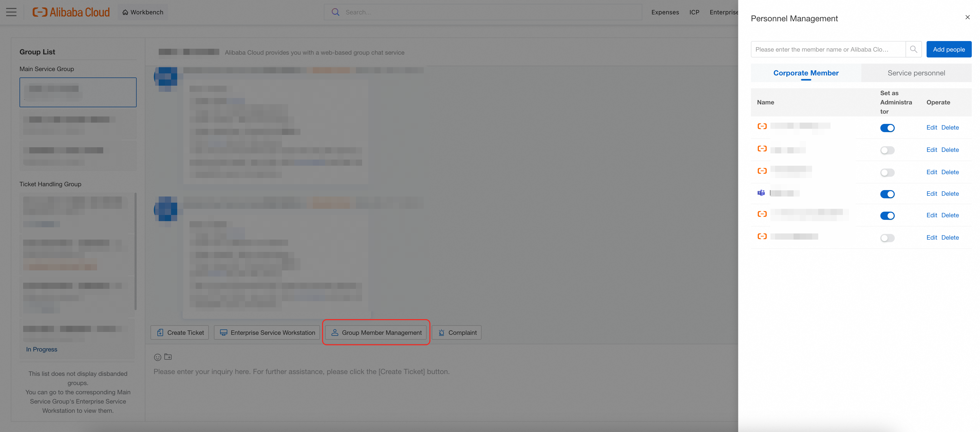Click the Alibaba Cloud logo
The width and height of the screenshot is (980, 432).
[71, 12]
